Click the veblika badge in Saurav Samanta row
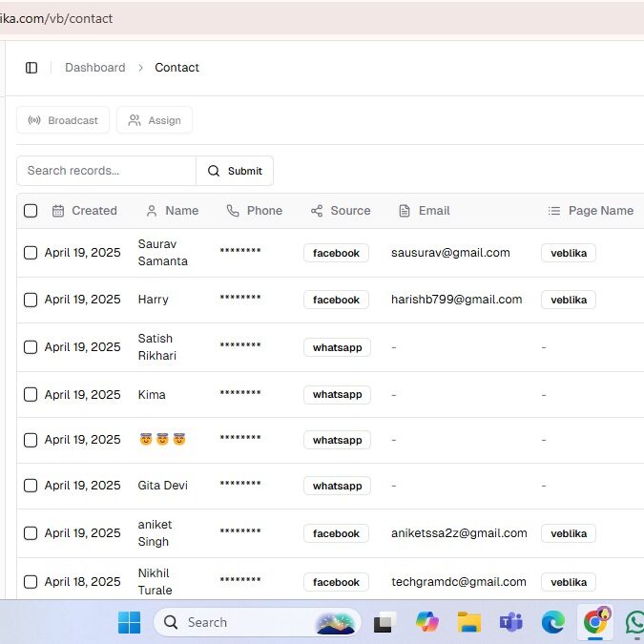 [x=569, y=253]
